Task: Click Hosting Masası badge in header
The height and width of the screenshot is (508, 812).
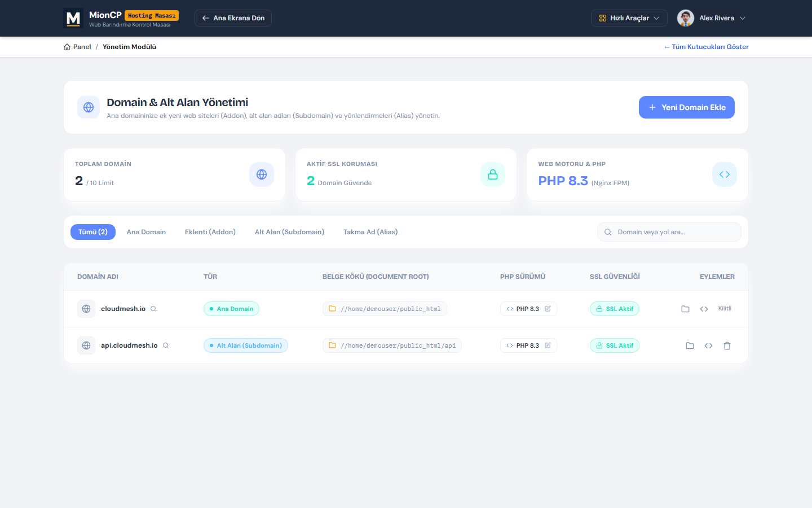Action: point(152,15)
